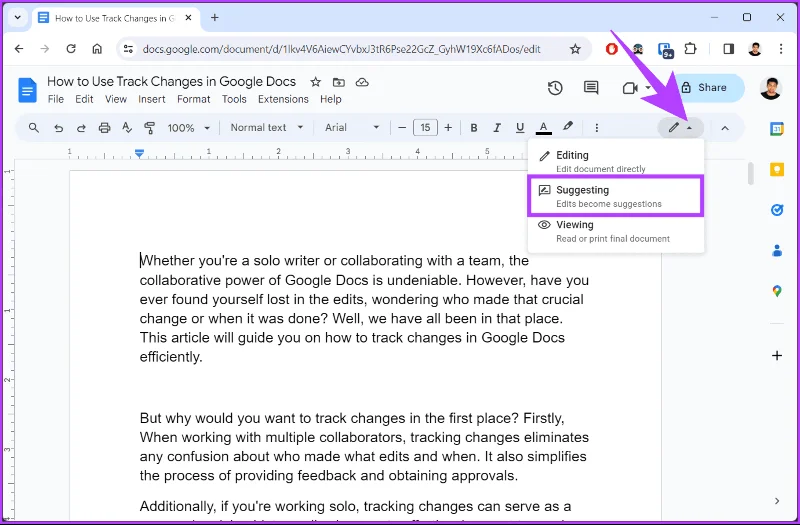Reload the browser page
Viewport: 800px width, 525px height.
click(x=71, y=49)
